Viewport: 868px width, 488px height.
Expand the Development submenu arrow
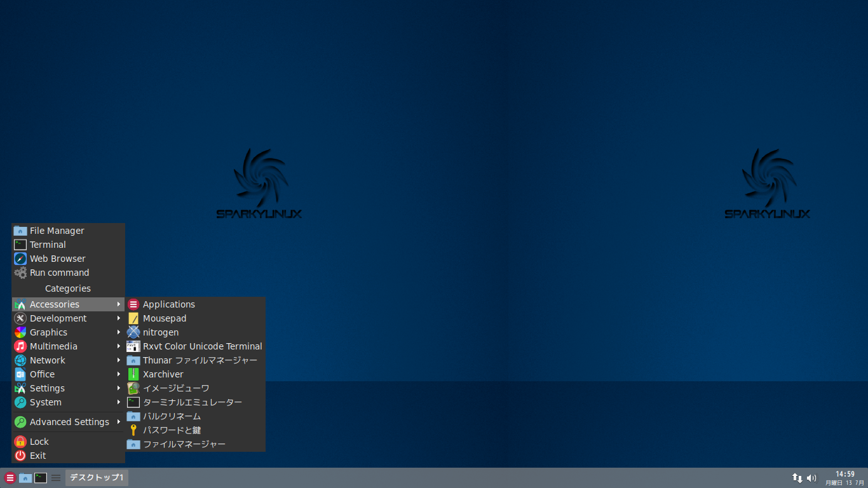118,318
